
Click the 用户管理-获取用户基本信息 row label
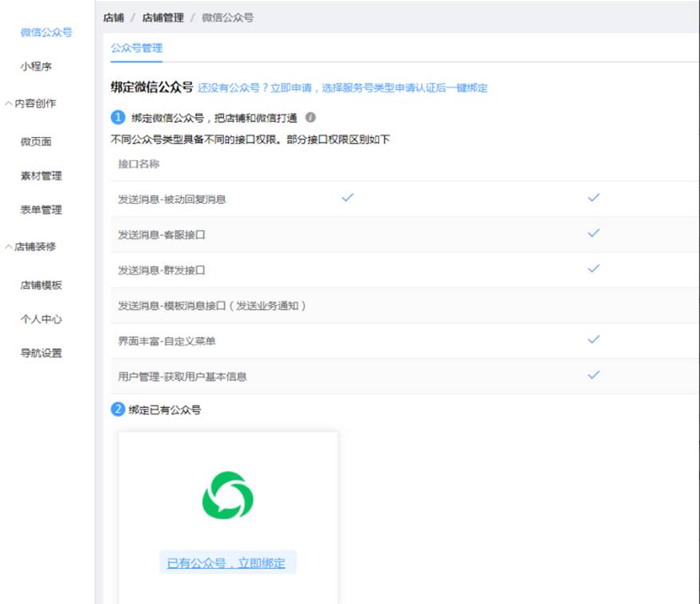tap(182, 376)
